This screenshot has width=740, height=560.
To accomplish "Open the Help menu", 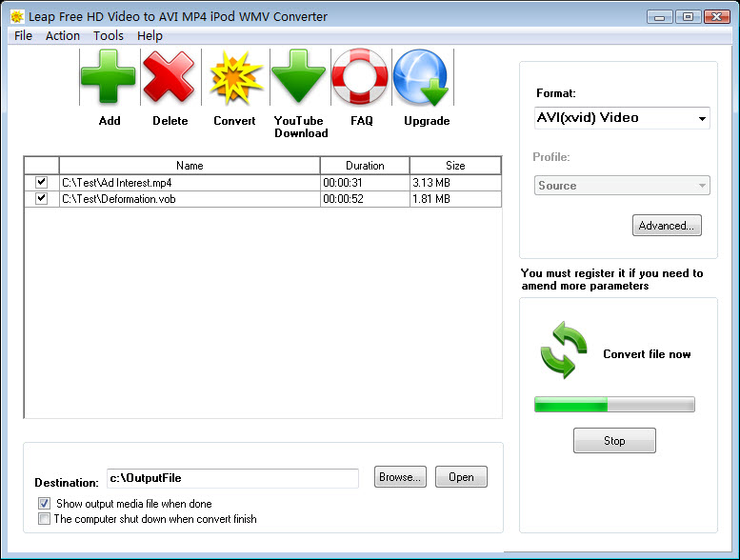I will (x=150, y=36).
